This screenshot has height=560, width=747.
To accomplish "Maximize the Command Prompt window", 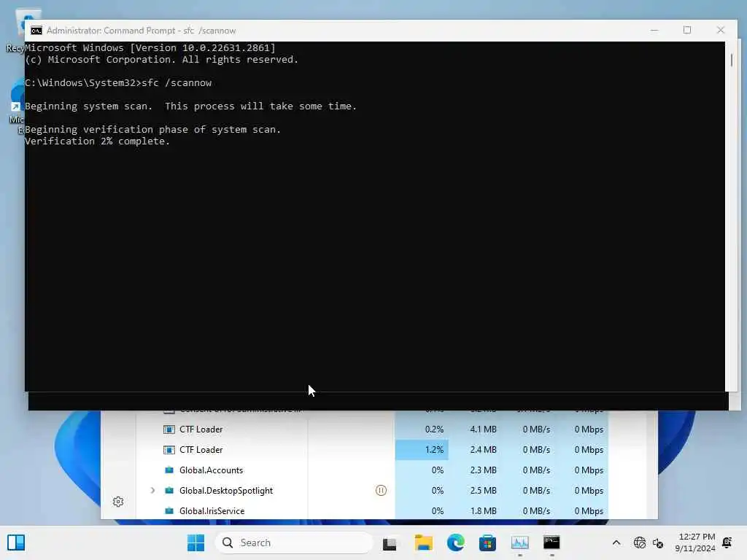I will click(687, 31).
